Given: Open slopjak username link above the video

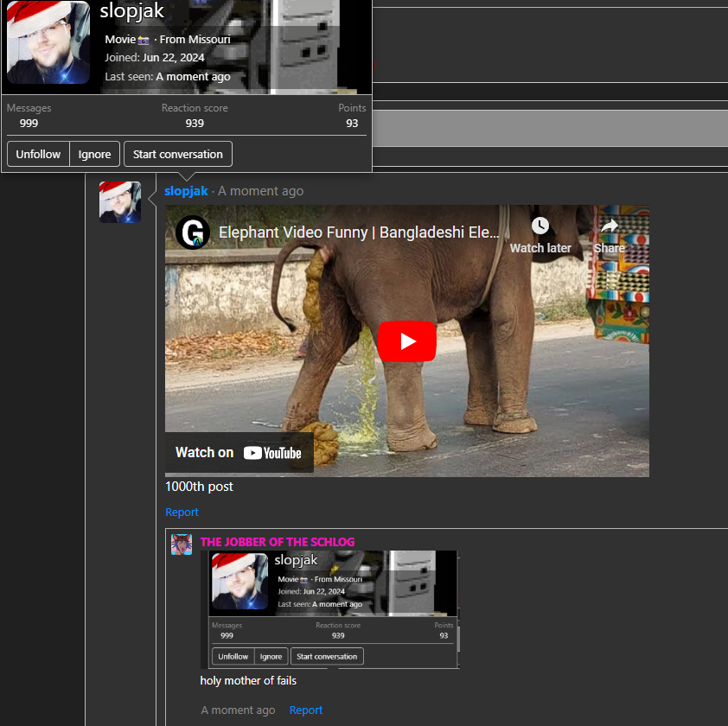Looking at the screenshot, I should click(186, 191).
